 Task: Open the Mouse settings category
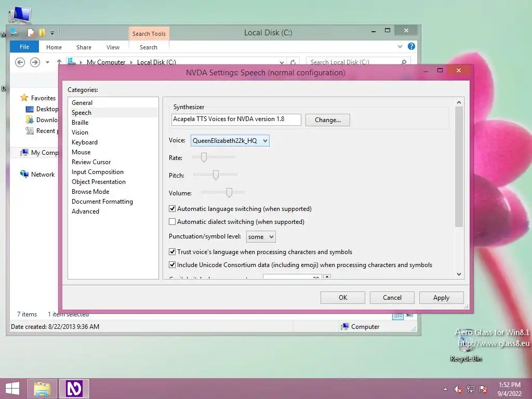coord(81,152)
